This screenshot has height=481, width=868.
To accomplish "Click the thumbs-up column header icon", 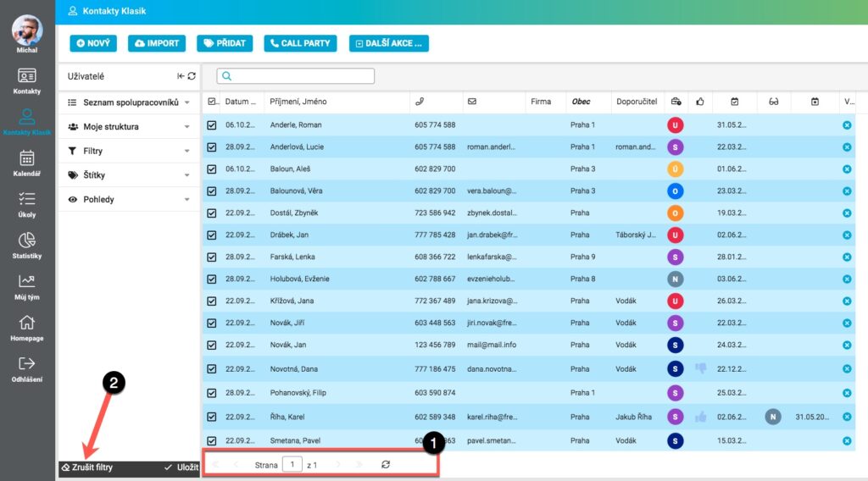I will pyautogui.click(x=700, y=101).
